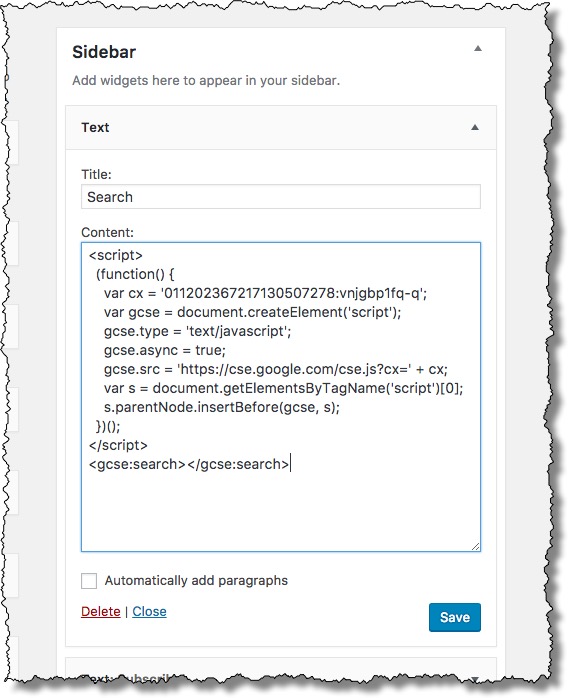Click the var cx line in Content

point(265,293)
